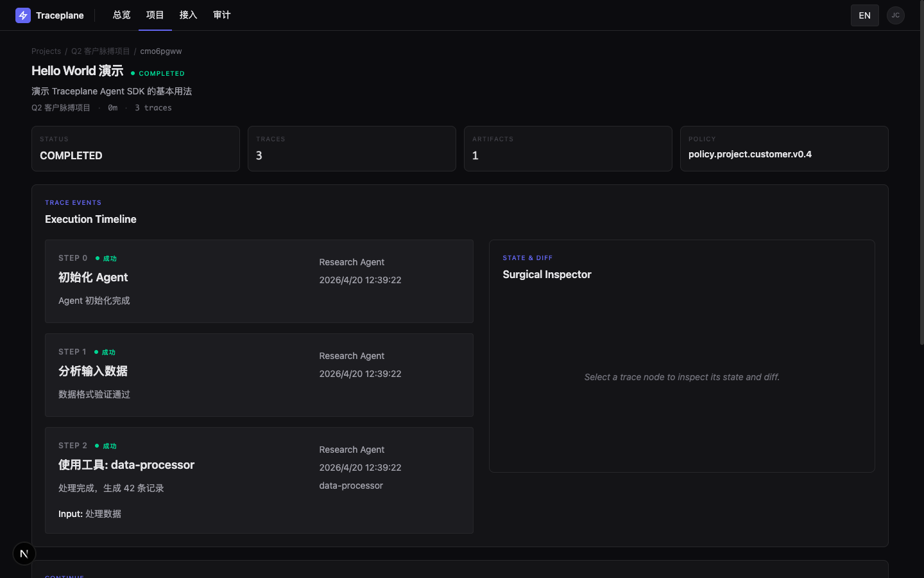Image resolution: width=924 pixels, height=578 pixels.
Task: Click data-processor tool name in Step 2 metadata
Action: [x=351, y=486]
